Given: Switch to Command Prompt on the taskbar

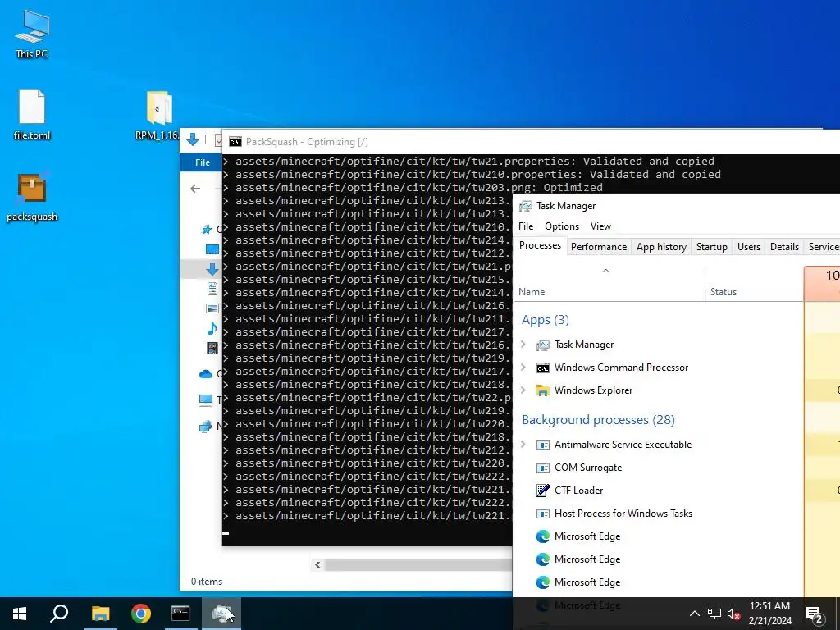Looking at the screenshot, I should pyautogui.click(x=180, y=614).
